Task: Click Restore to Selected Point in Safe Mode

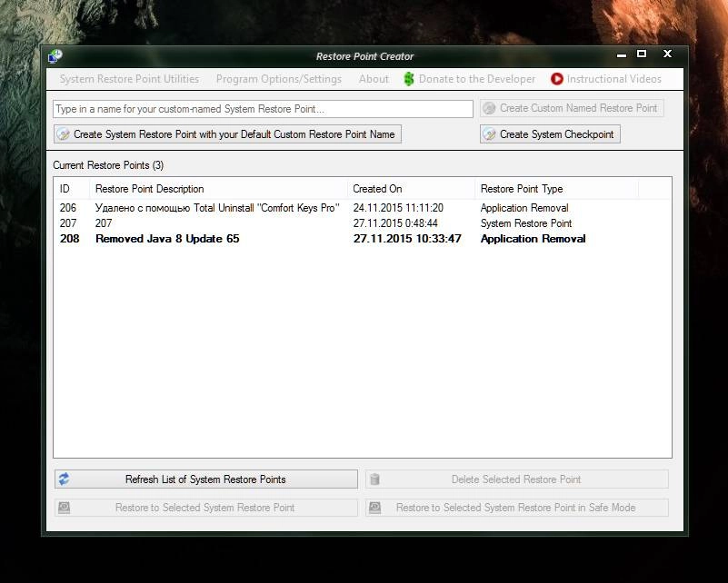Action: coord(517,508)
